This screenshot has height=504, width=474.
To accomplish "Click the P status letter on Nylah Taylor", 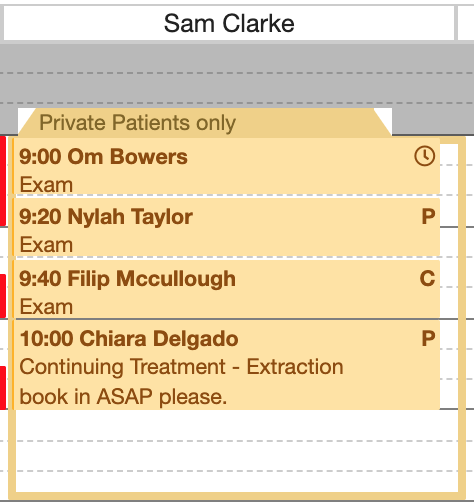I will [428, 217].
